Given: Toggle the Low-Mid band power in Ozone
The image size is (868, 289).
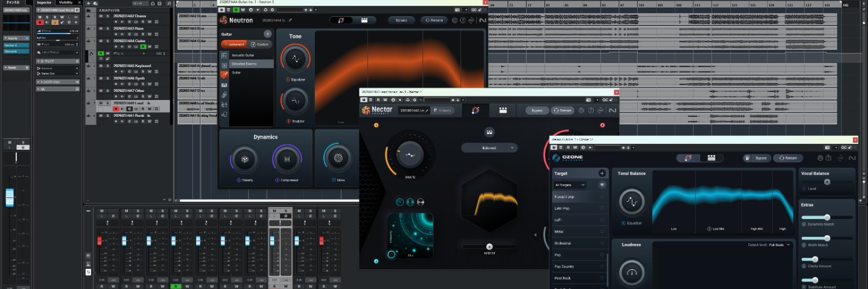Looking at the screenshot, I should pos(709,229).
